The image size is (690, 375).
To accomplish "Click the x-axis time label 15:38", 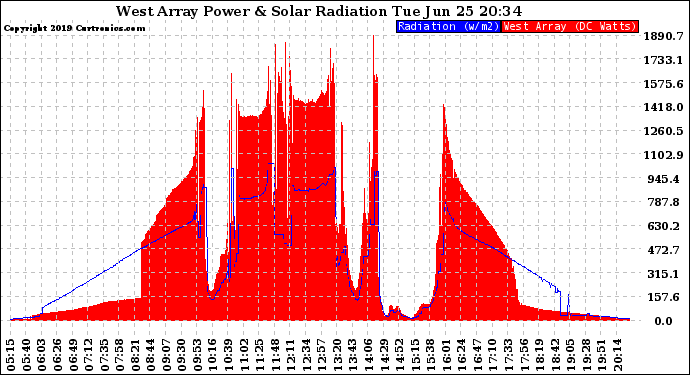I will pos(430,355).
